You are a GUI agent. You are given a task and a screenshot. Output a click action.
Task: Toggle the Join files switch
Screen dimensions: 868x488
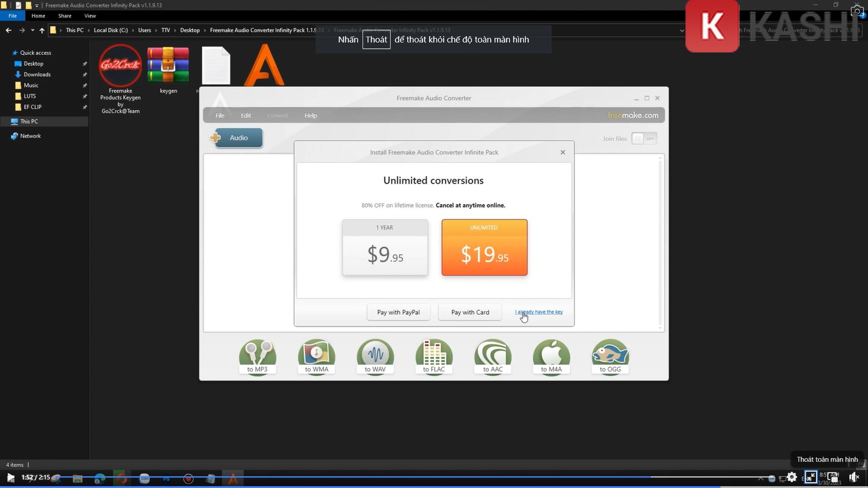tap(644, 138)
